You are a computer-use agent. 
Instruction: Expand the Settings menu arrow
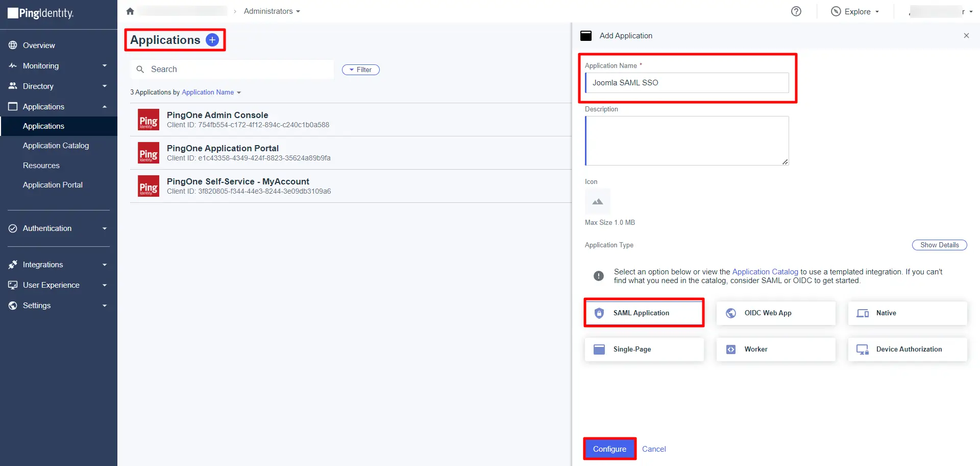(105, 306)
